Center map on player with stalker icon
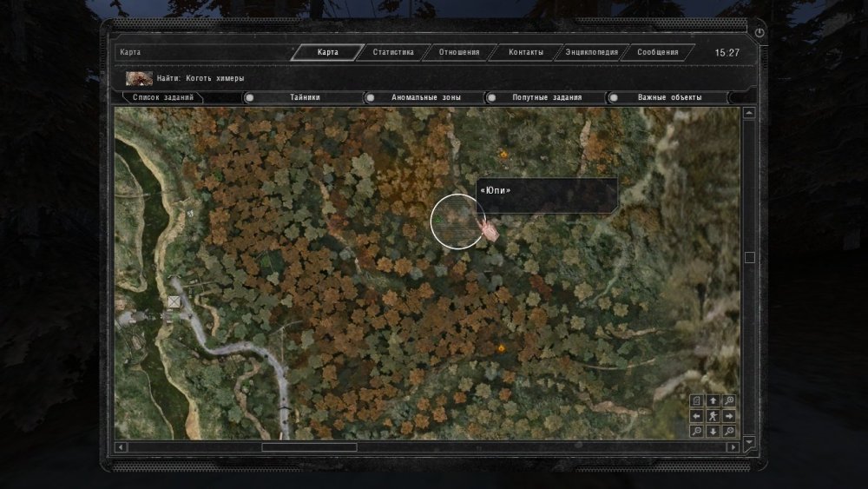 pos(713,416)
